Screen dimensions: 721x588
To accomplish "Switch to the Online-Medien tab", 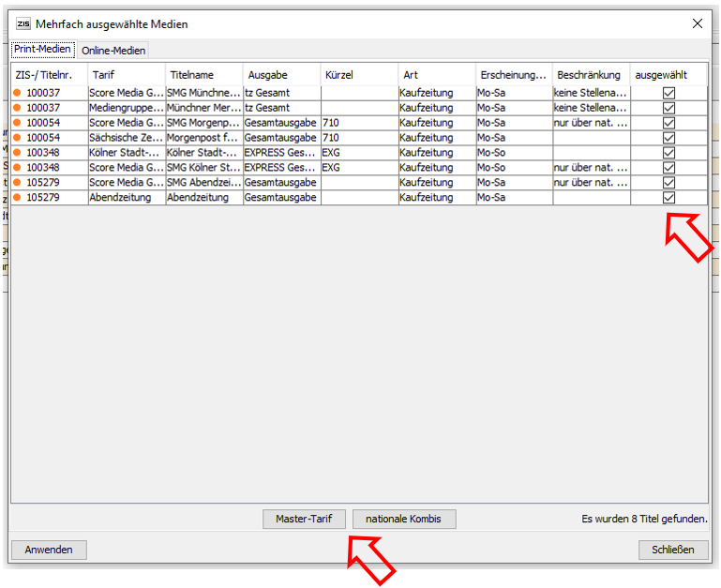I will 113,51.
